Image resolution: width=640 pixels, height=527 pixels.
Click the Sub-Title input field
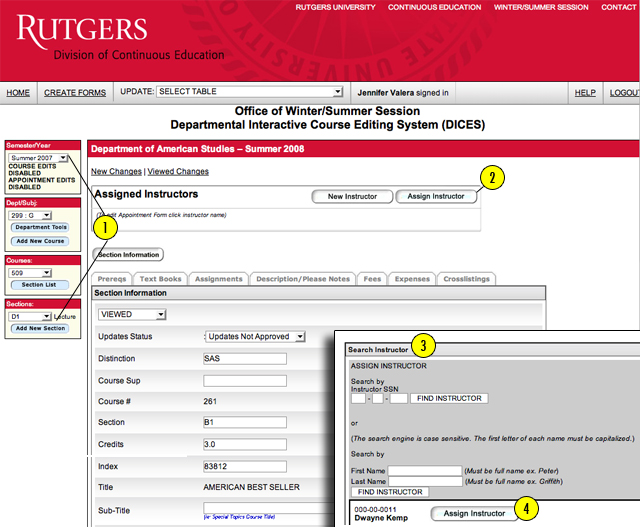(269, 508)
